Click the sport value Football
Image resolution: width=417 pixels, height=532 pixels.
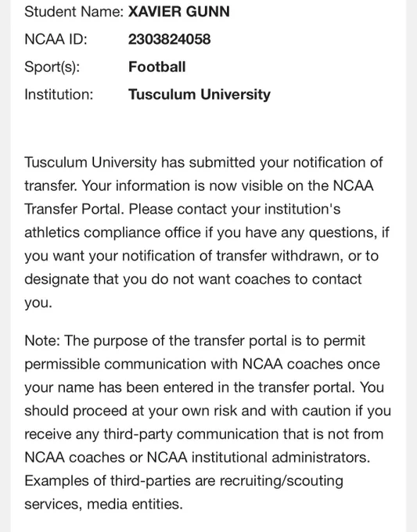(x=156, y=66)
